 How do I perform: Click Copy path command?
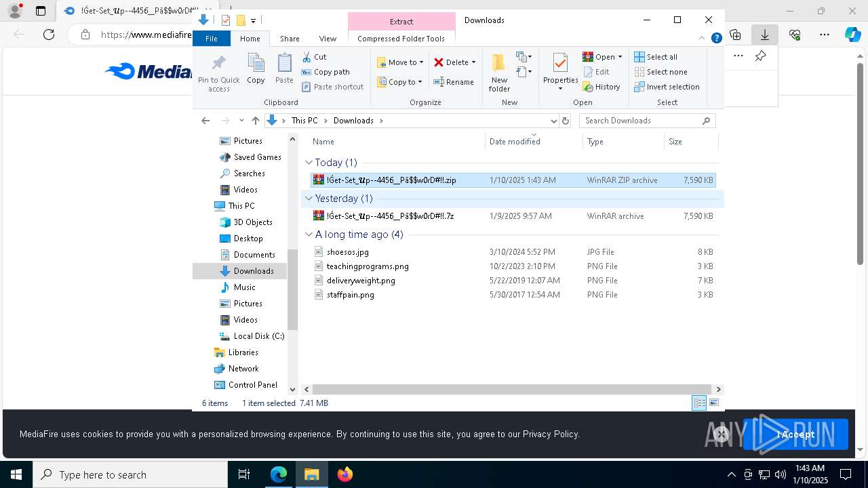tap(325, 72)
